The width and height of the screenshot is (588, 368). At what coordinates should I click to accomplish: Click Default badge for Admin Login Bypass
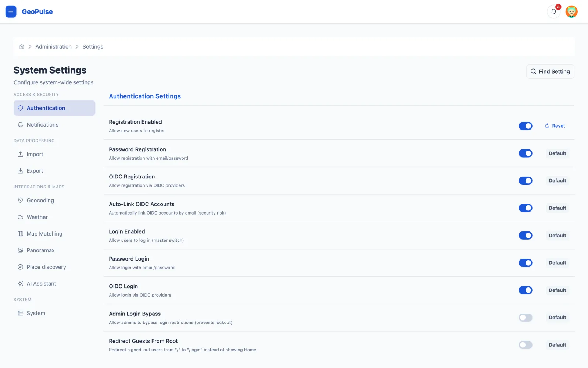click(557, 318)
